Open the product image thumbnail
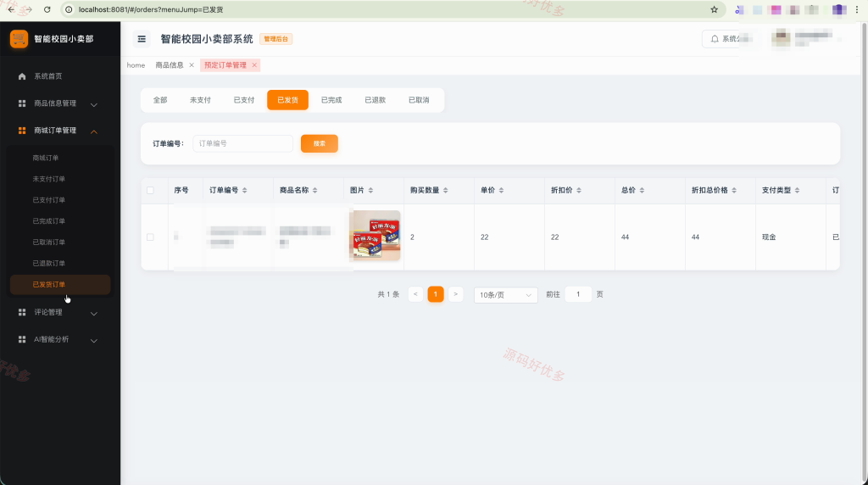This screenshot has width=868, height=485. pyautogui.click(x=376, y=236)
